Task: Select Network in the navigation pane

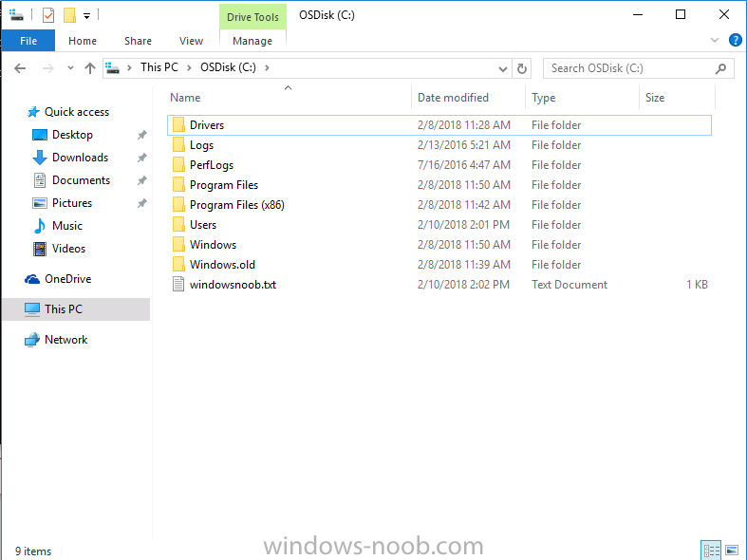Action: coord(65,340)
